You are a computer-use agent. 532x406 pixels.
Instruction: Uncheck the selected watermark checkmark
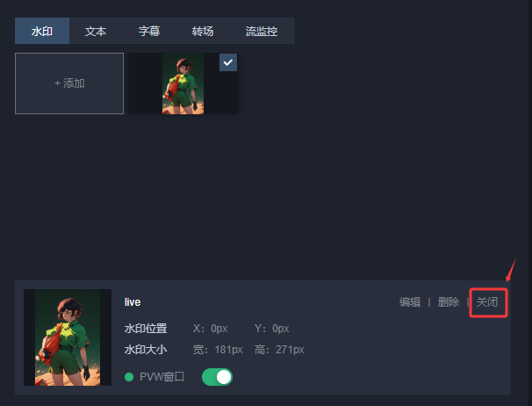[x=228, y=62]
